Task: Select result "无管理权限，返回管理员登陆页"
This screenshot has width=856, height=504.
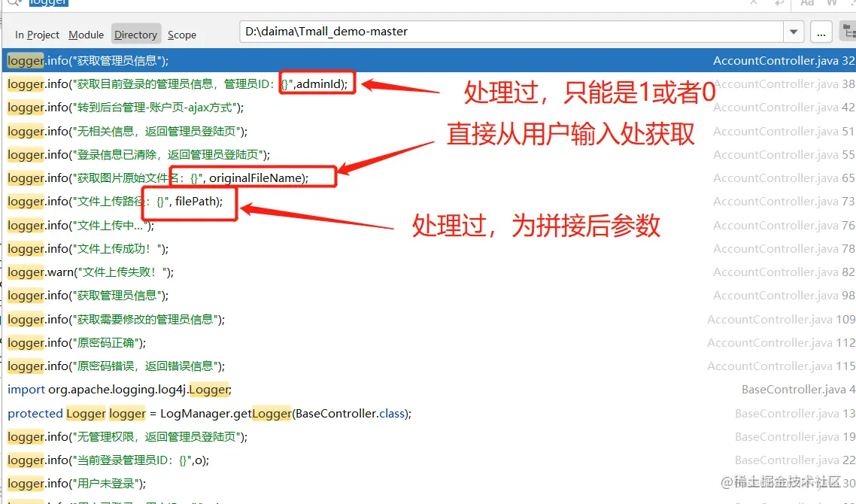Action: pos(429,437)
